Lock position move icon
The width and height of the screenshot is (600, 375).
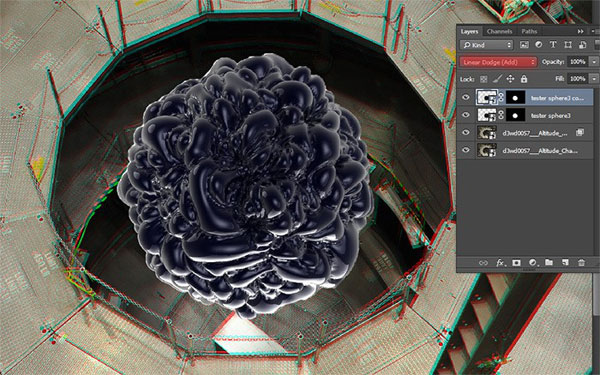click(x=510, y=79)
